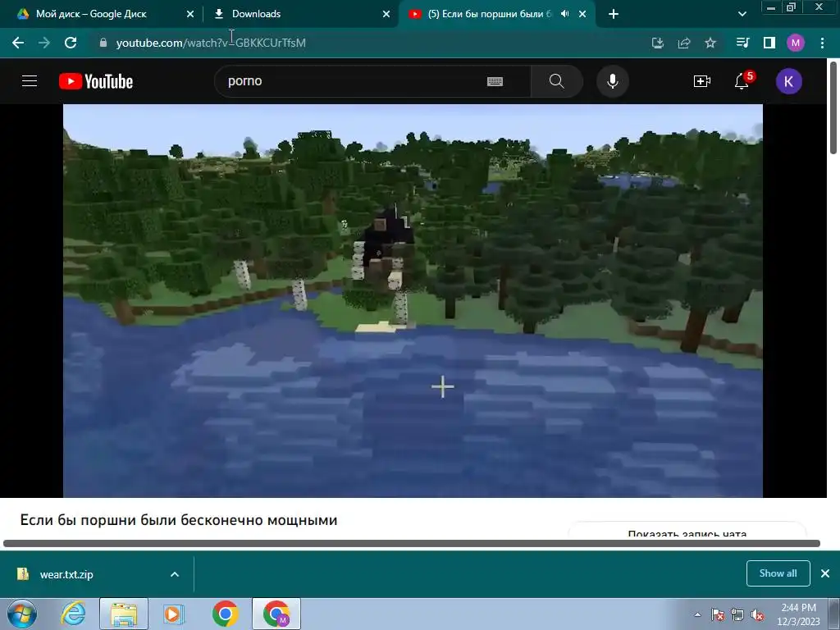Open the YouTube hamburger guide menu
This screenshot has width=840, height=630.
30,81
